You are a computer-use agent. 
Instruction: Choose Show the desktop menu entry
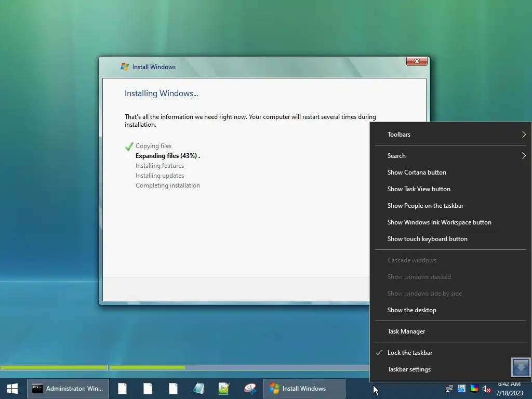coord(450,310)
